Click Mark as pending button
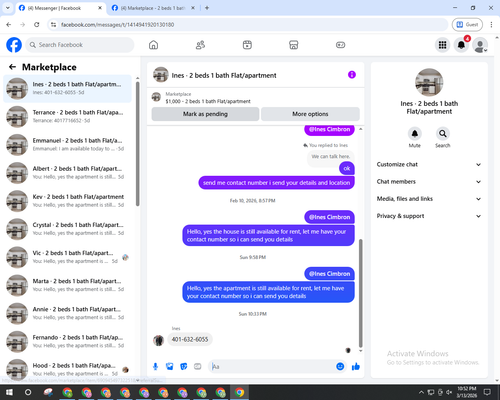This screenshot has width=500, height=400. tap(205, 114)
